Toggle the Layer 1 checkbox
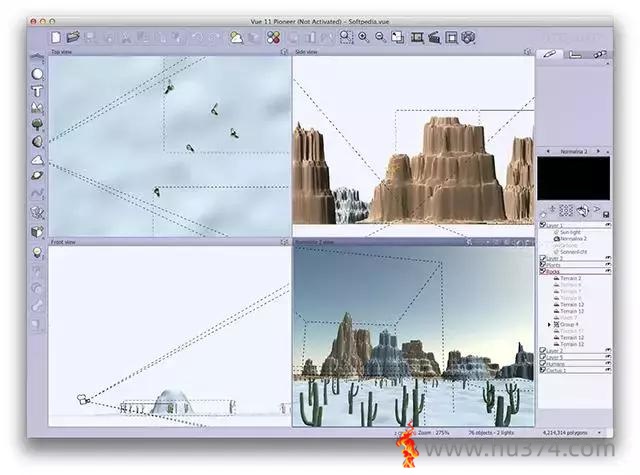The height and width of the screenshot is (475, 640). coord(542,225)
